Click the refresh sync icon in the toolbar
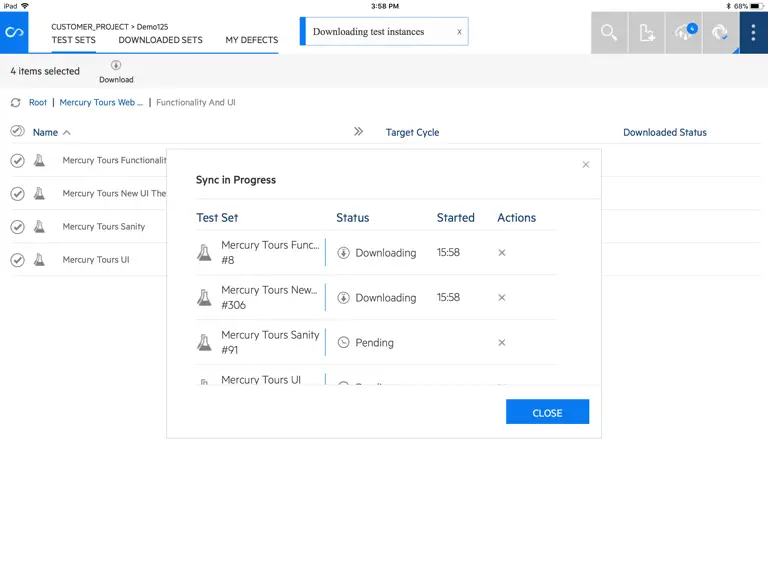Viewport: 768px width, 576px height. tap(720, 33)
